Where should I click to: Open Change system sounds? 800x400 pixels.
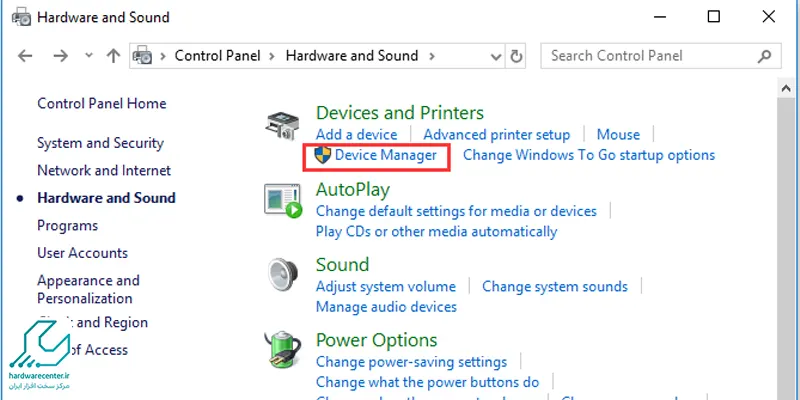[555, 287]
